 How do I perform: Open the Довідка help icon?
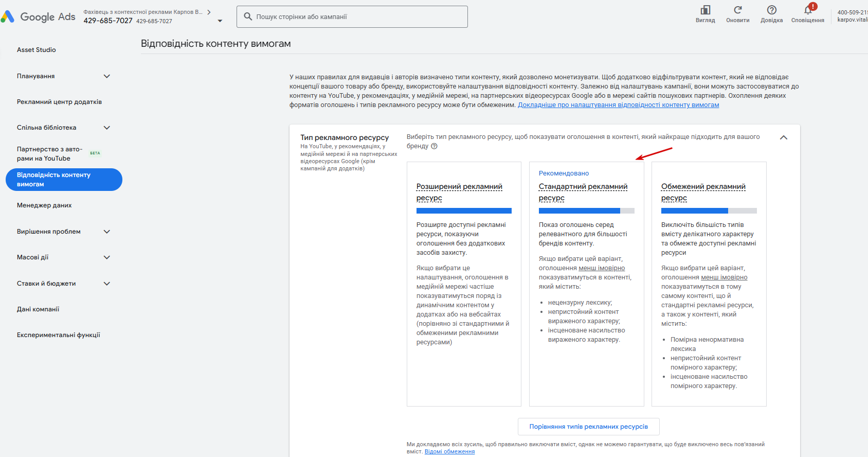point(772,10)
